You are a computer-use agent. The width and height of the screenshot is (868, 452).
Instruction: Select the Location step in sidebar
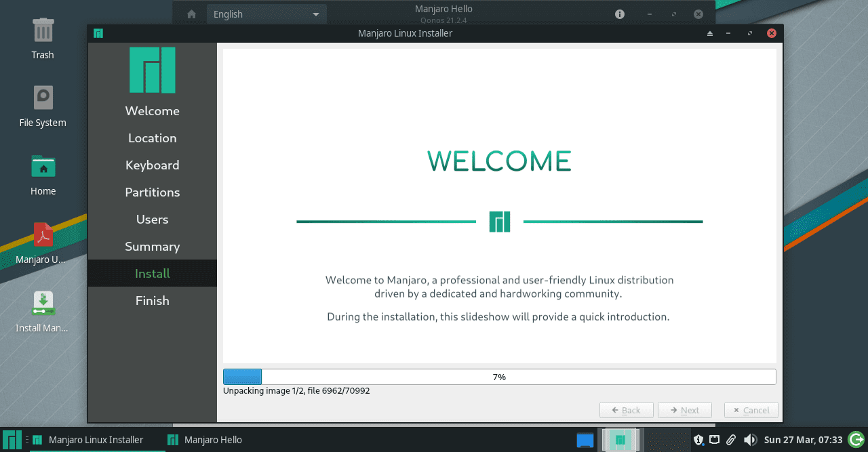[x=153, y=138]
